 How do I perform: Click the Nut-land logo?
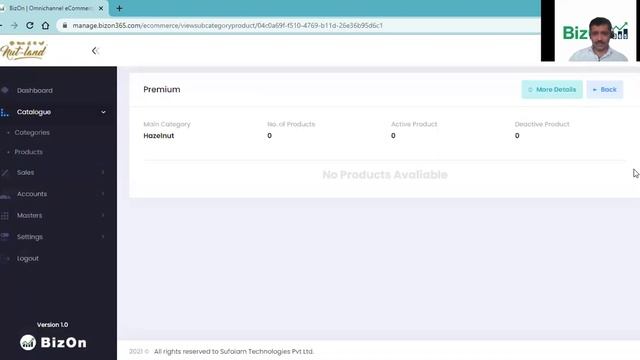click(x=24, y=50)
